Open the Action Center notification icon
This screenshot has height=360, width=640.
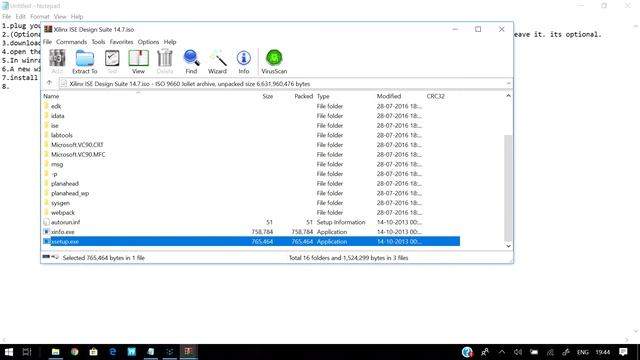coord(623,352)
